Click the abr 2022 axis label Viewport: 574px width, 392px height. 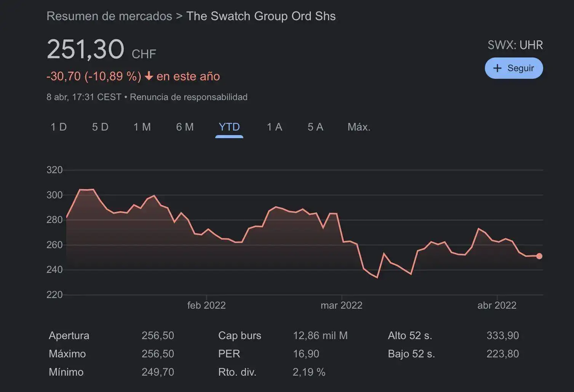coord(497,305)
